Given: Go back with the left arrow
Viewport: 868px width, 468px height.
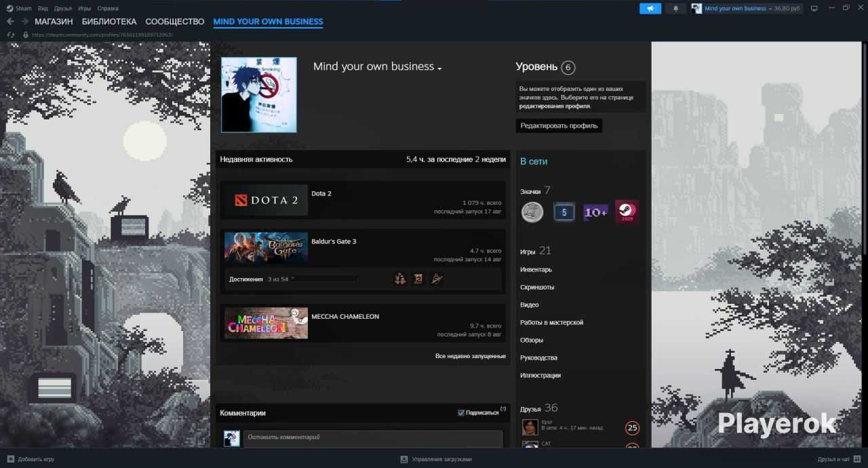Looking at the screenshot, I should click(x=10, y=22).
